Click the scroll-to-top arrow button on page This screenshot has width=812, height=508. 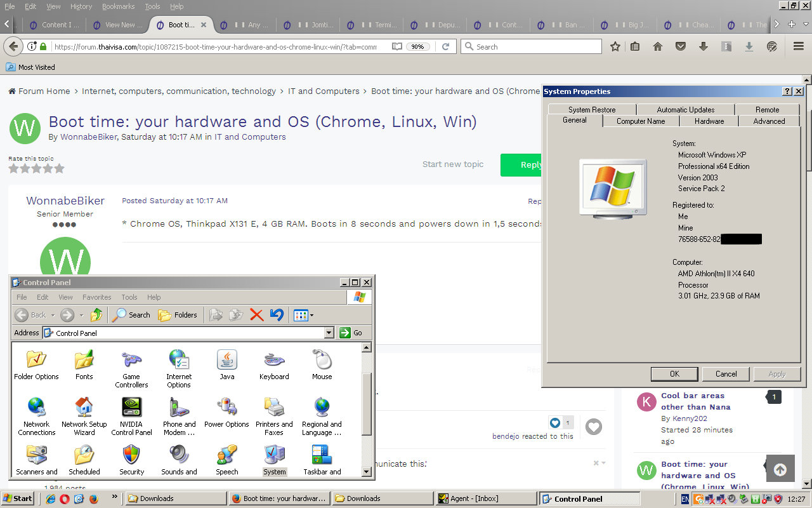click(780, 469)
